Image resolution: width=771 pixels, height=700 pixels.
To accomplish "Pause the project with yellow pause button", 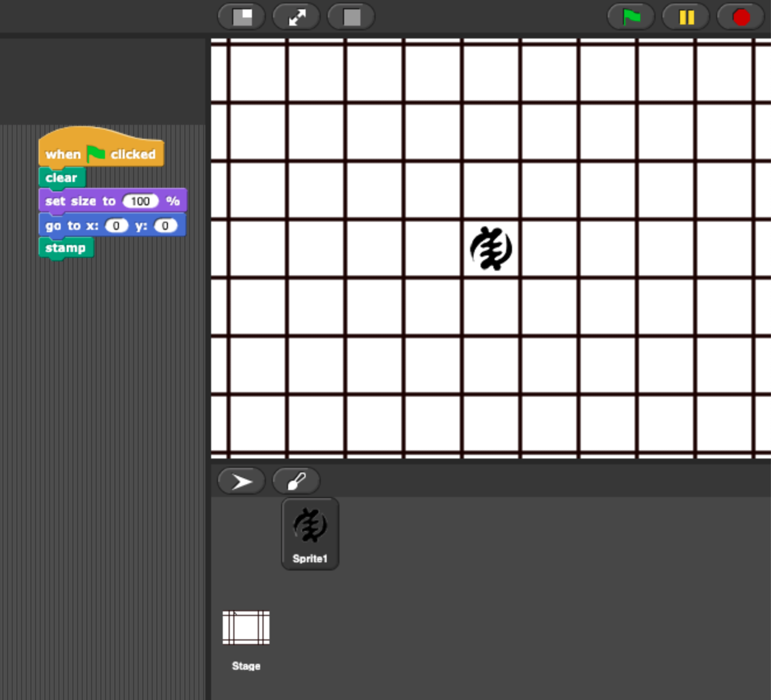I will click(x=686, y=17).
